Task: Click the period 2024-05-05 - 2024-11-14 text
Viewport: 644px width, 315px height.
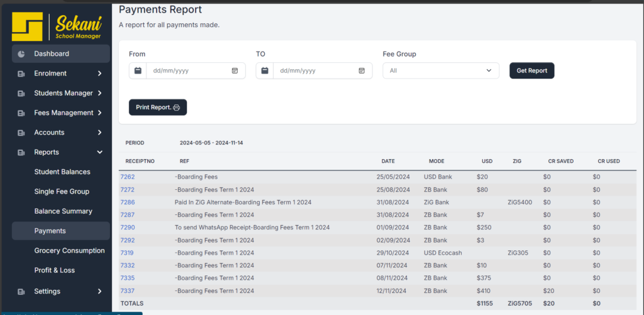Action: click(x=212, y=143)
